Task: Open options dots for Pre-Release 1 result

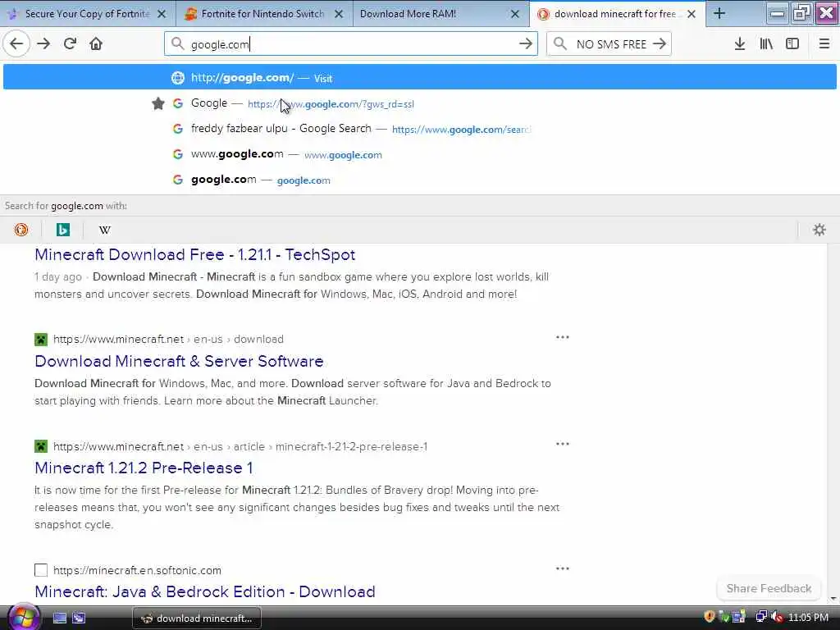Action: click(563, 444)
